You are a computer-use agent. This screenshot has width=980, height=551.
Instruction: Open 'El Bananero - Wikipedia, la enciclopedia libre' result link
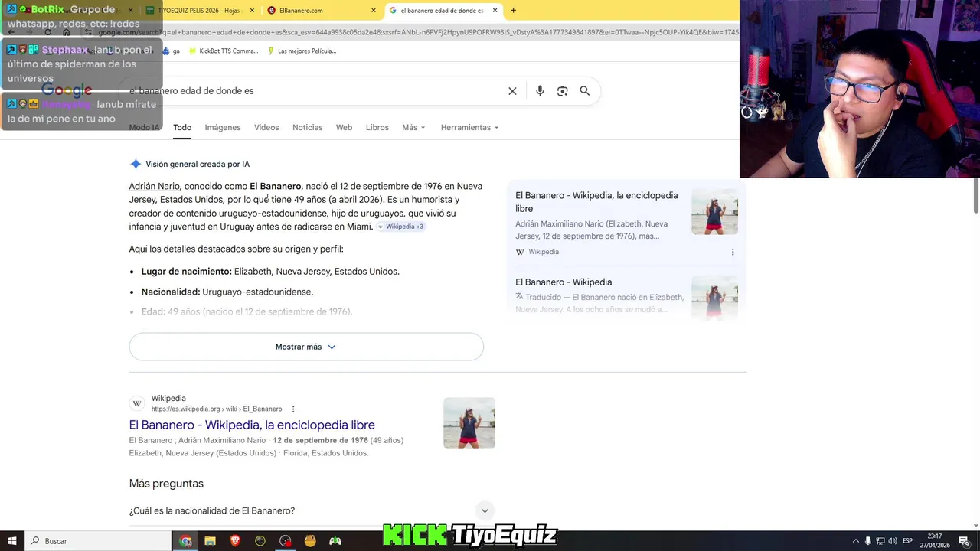[252, 425]
